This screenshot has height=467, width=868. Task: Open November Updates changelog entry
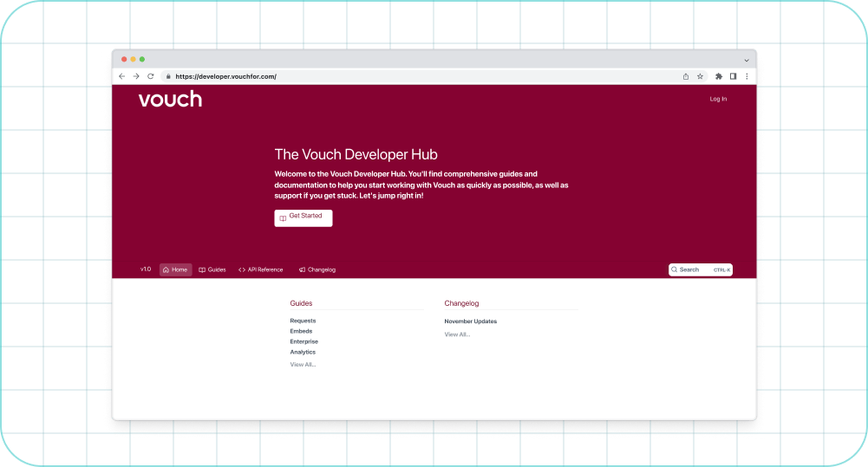pos(471,321)
